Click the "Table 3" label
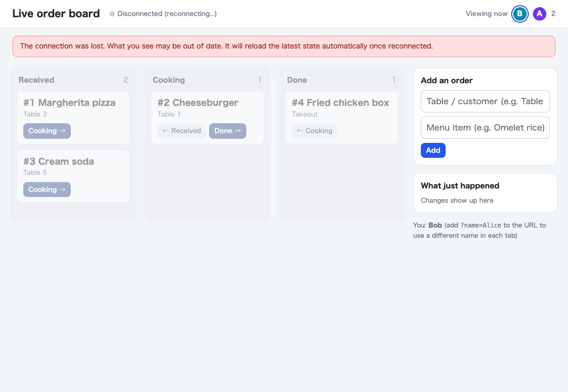The height and width of the screenshot is (392, 568). 35,115
